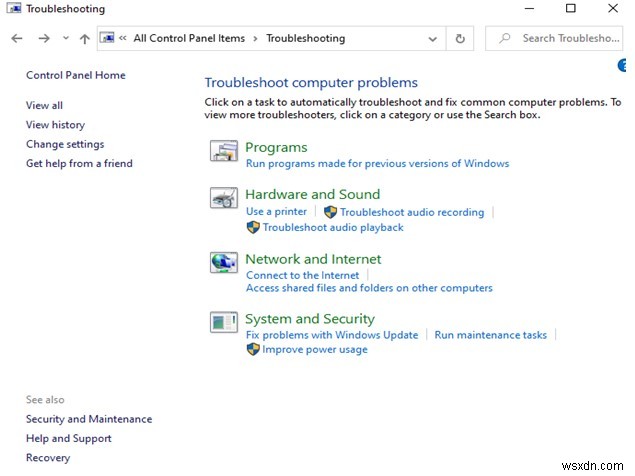Image resolution: width=635 pixels, height=476 pixels.
Task: Click Get help from a friend
Action: pos(79,164)
